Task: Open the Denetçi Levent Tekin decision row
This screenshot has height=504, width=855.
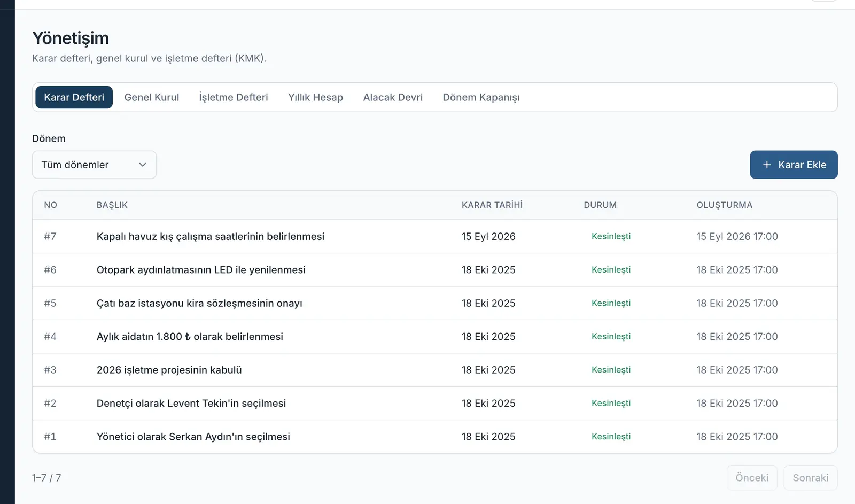Action: click(434, 403)
